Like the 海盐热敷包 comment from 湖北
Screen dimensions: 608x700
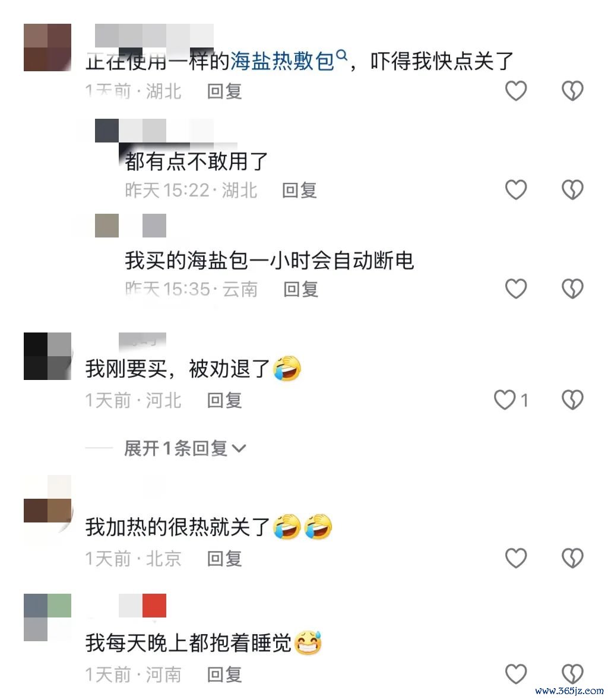[x=515, y=91]
